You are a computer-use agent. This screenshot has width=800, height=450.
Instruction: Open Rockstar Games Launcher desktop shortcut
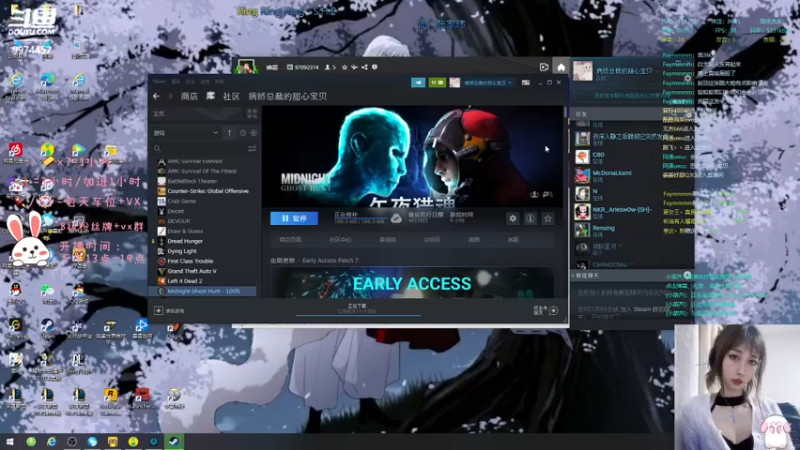tap(110, 398)
